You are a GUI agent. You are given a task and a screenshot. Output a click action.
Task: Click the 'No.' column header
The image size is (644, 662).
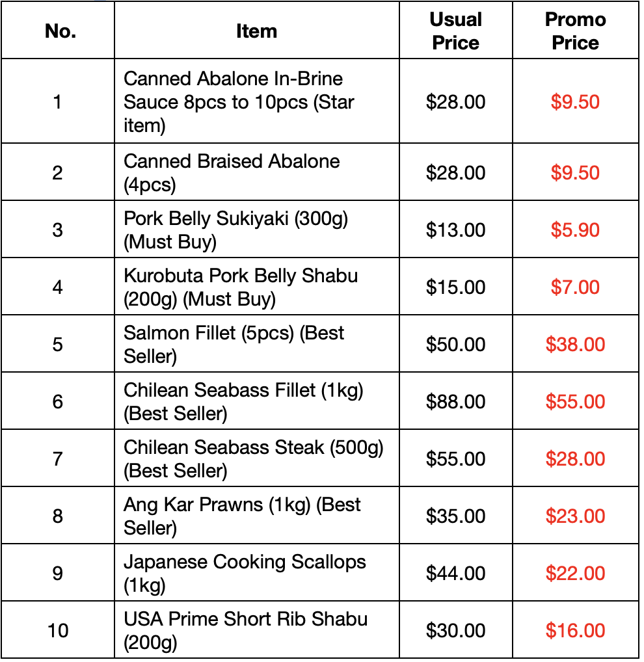[60, 31]
